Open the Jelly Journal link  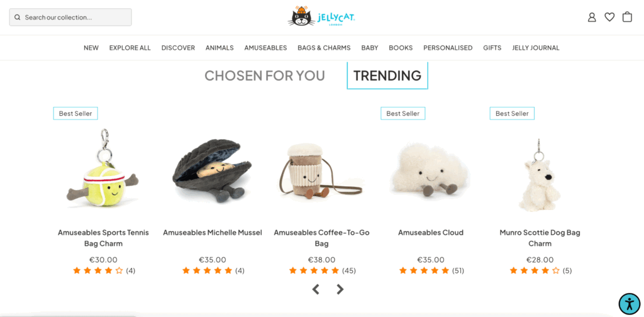pyautogui.click(x=536, y=48)
